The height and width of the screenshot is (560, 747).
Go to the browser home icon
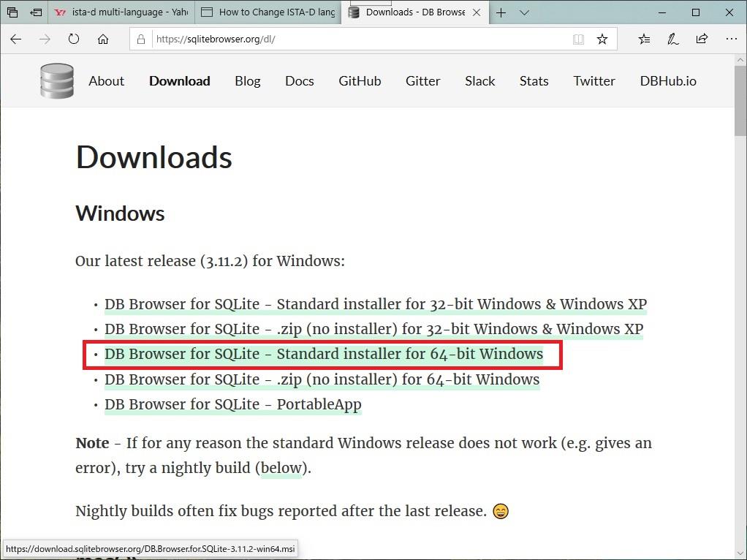tap(103, 39)
